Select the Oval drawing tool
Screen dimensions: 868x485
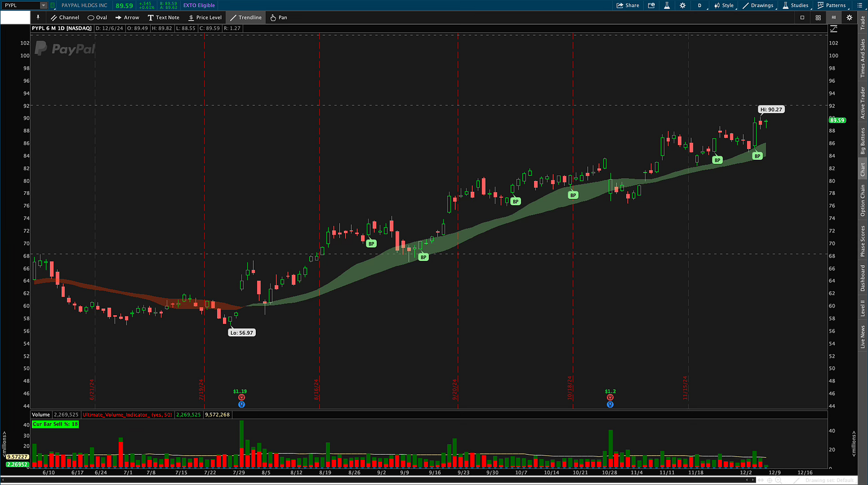point(97,17)
